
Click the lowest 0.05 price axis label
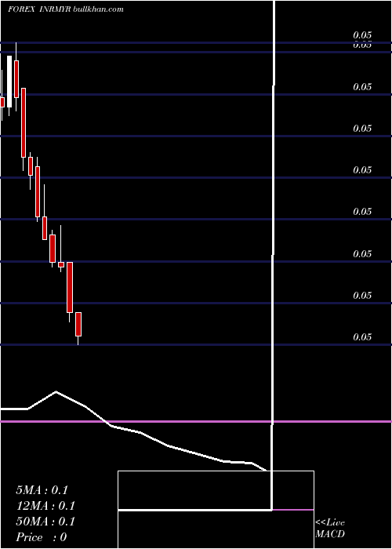tap(362, 336)
